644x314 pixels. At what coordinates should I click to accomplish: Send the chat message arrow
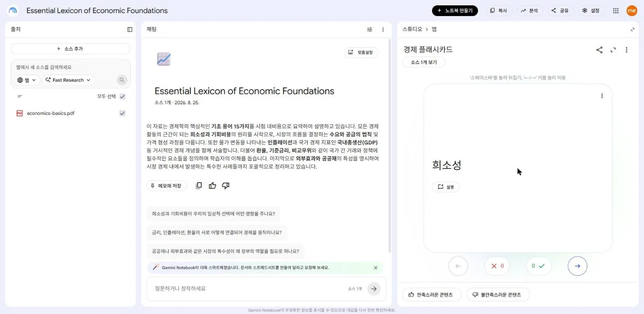point(374,289)
